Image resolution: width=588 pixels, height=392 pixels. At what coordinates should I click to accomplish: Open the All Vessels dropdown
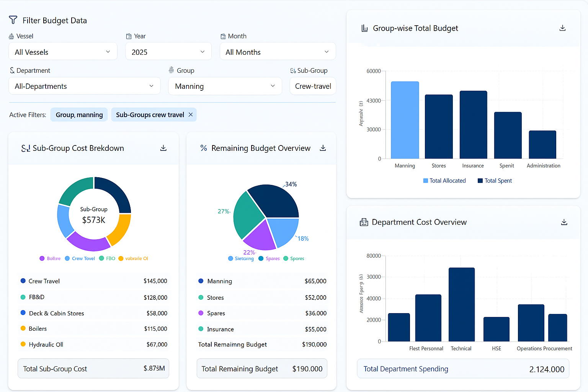[x=63, y=52]
